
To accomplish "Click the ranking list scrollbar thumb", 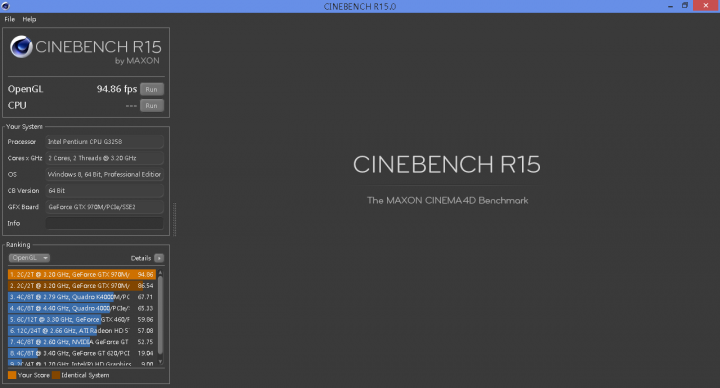I will click(160, 315).
